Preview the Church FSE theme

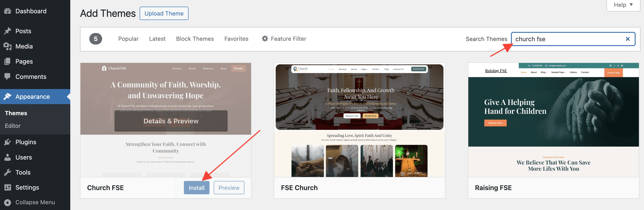229,188
